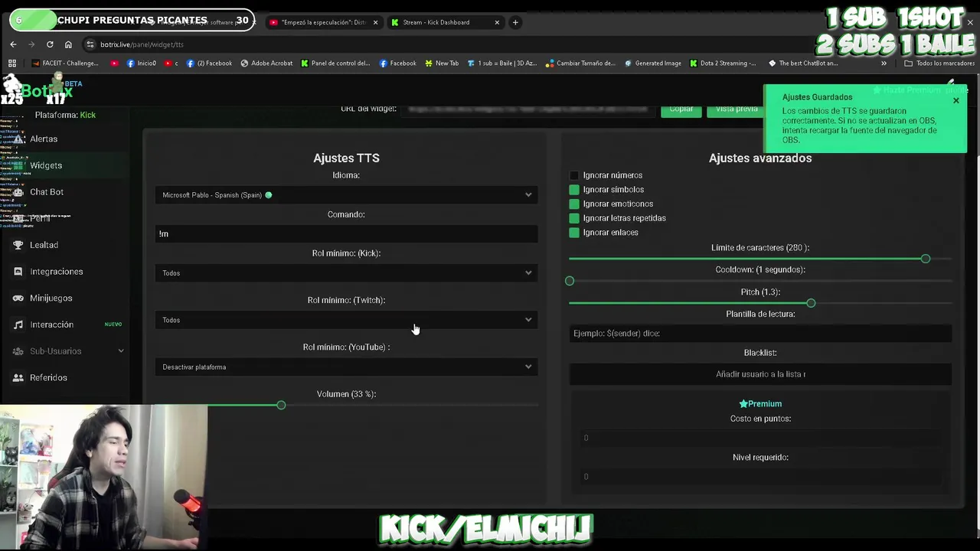Open the Widgets sidebar section
The image size is (980, 551).
[46, 165]
